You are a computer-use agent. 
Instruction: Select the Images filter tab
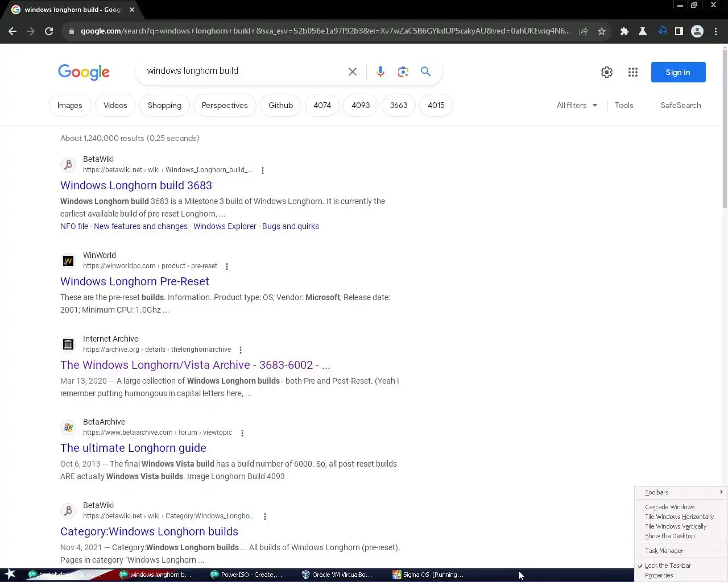(70, 105)
